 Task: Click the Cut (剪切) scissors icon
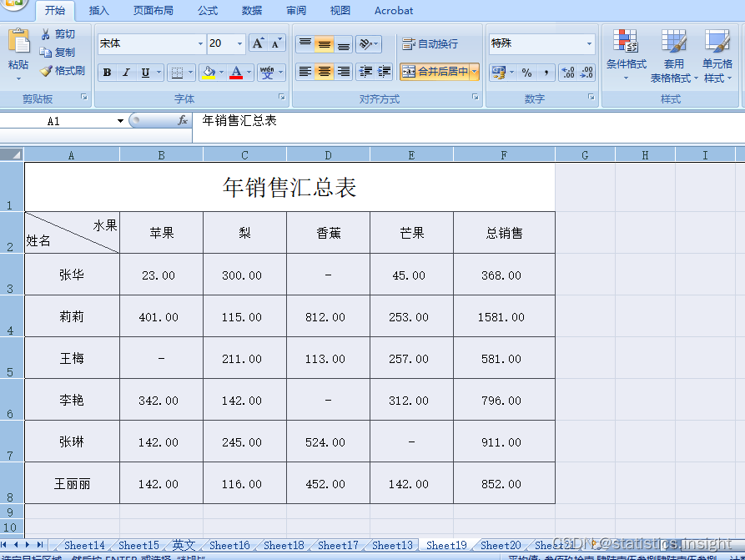tap(46, 34)
